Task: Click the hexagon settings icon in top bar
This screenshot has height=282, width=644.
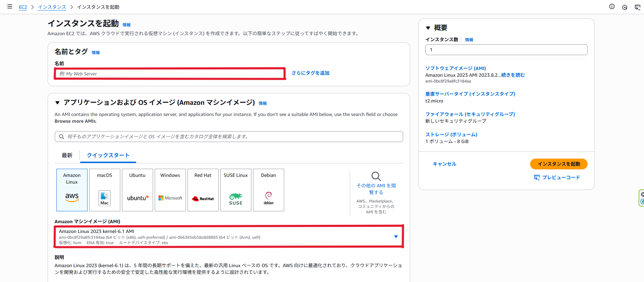Action: [x=625, y=7]
